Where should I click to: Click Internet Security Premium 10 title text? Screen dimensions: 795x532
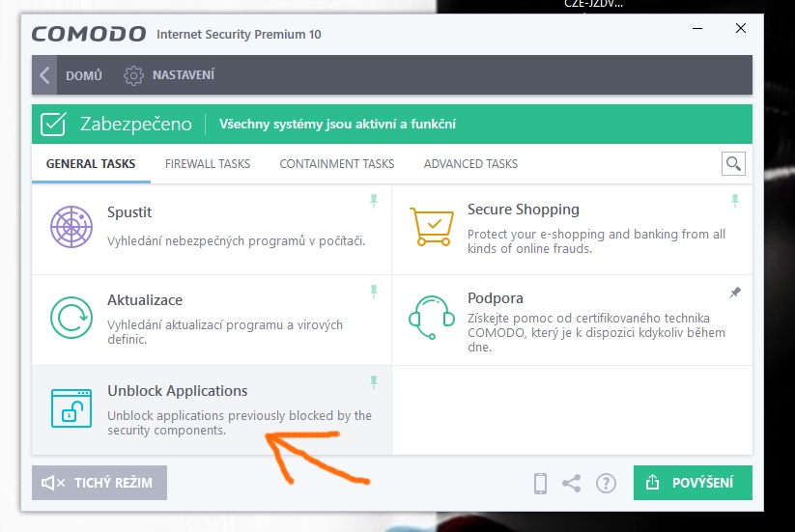point(239,35)
